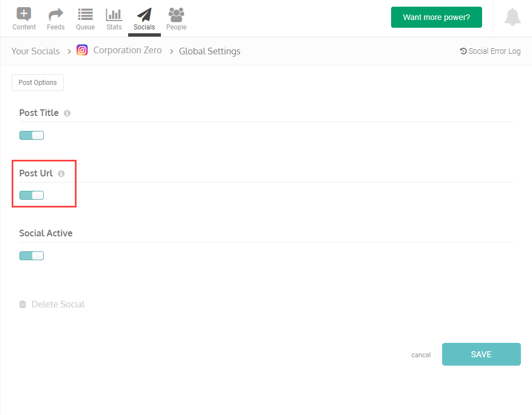532x415 pixels.
Task: Click the cancel link
Action: (420, 355)
